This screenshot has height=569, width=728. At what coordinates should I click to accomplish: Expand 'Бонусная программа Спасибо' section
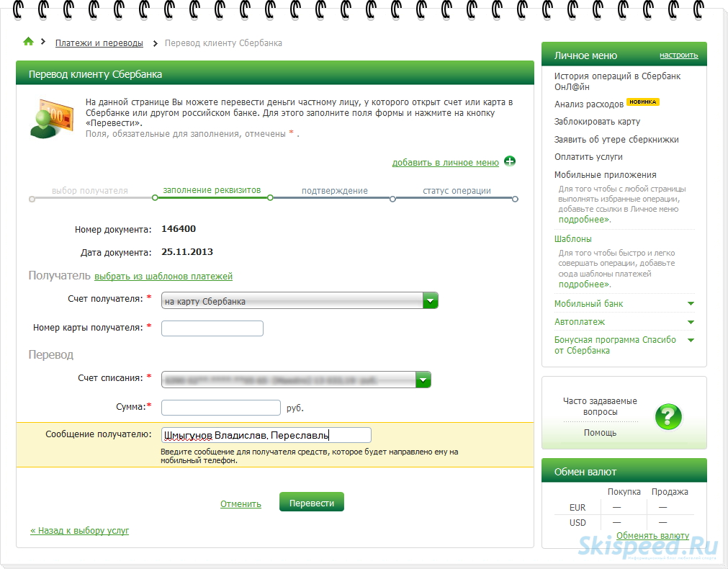(x=624, y=345)
